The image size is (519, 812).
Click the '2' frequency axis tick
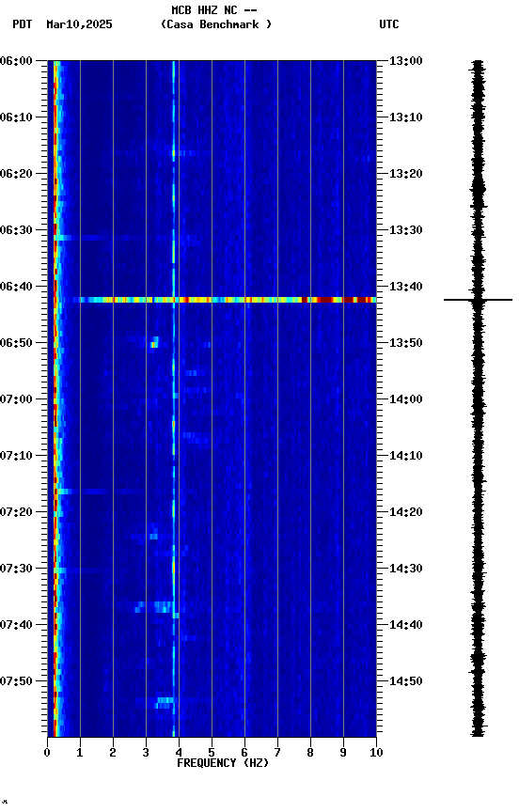pos(113,753)
